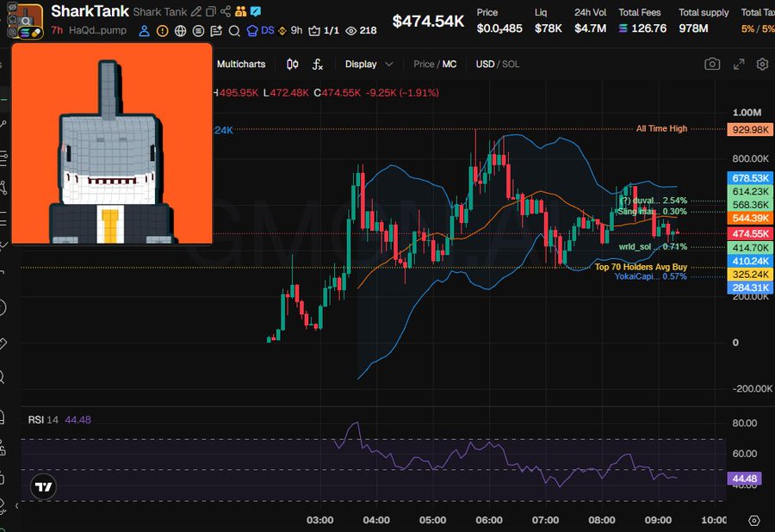Viewport: 775px width, 532px height.
Task: Expand the chart with the fullscreen arrows icon
Action: coord(739,65)
